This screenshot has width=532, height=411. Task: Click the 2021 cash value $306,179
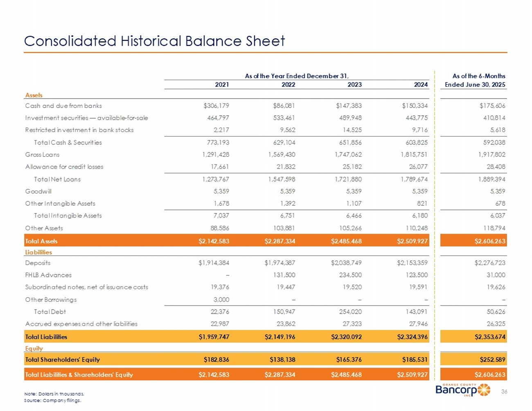point(216,106)
